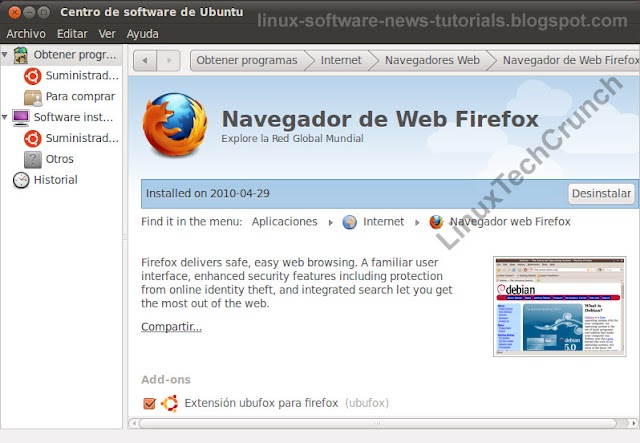Click the Software instalado monitor icon

click(20, 118)
